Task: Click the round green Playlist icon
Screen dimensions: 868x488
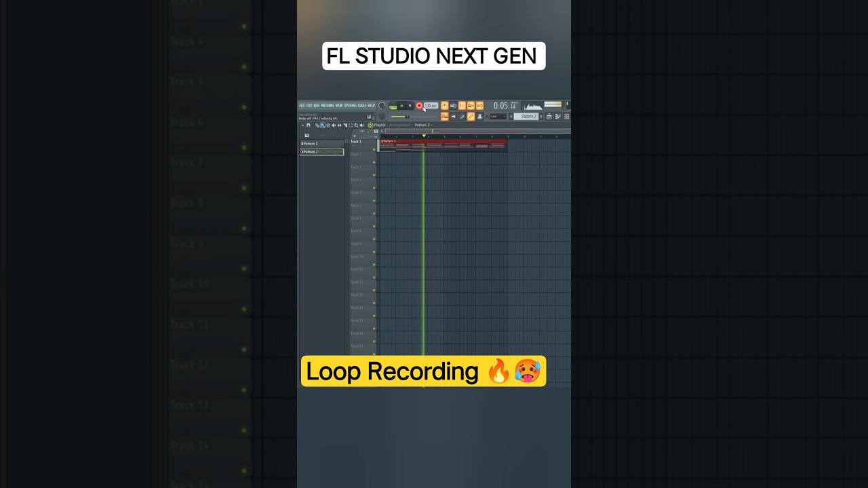Action: pos(370,125)
